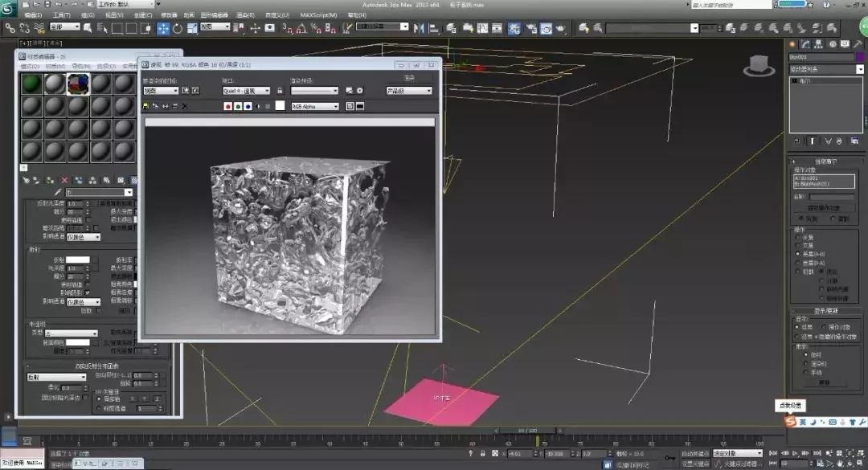Image resolution: width=868 pixels, height=470 pixels.
Task: Select the Manually update radio button
Action: click(x=806, y=373)
